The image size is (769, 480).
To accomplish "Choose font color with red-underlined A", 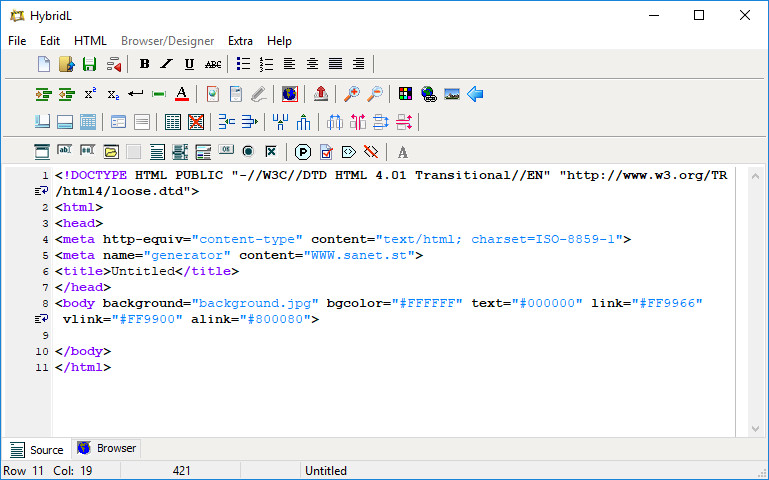I will (x=182, y=94).
